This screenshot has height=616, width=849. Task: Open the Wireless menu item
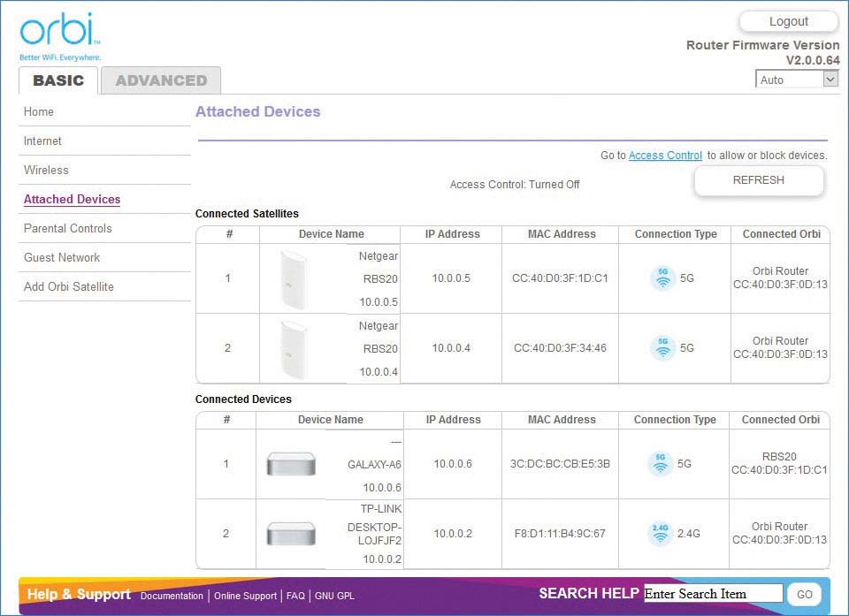(x=46, y=170)
